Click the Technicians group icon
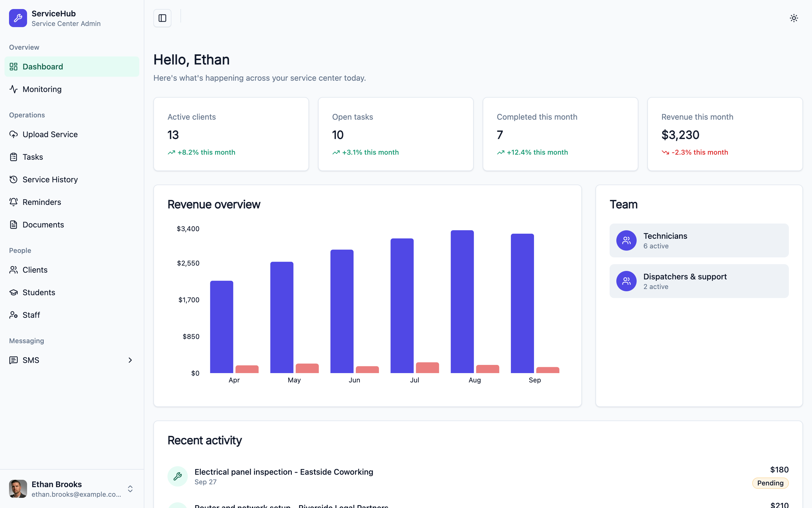Viewport: 812px width, 508px height. click(626, 240)
